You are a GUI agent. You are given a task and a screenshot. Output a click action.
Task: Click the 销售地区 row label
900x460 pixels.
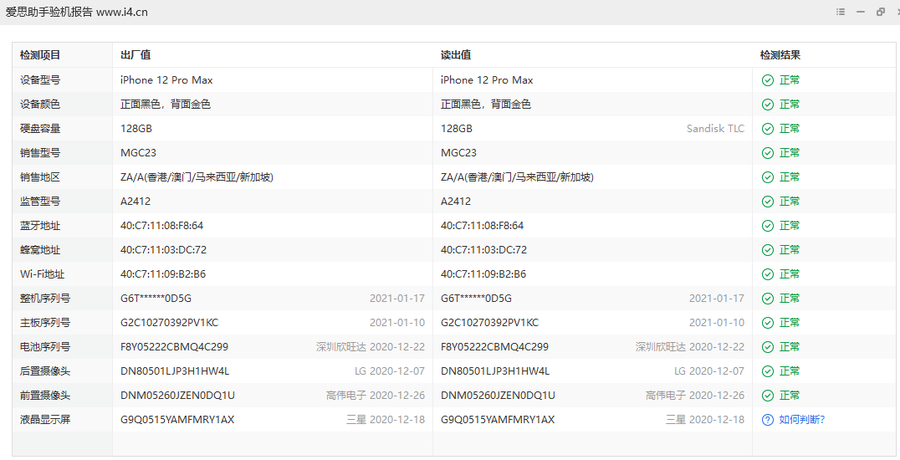pyautogui.click(x=40, y=177)
